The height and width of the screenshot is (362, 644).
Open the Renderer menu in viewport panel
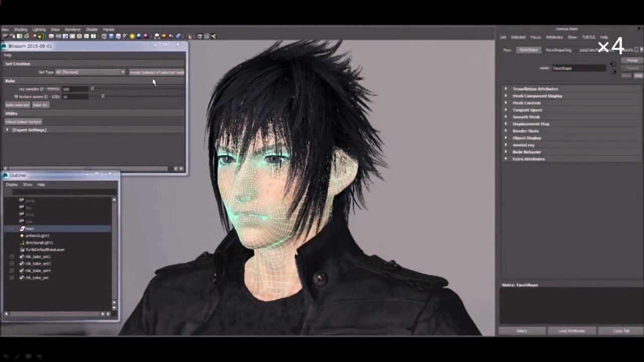[x=72, y=30]
